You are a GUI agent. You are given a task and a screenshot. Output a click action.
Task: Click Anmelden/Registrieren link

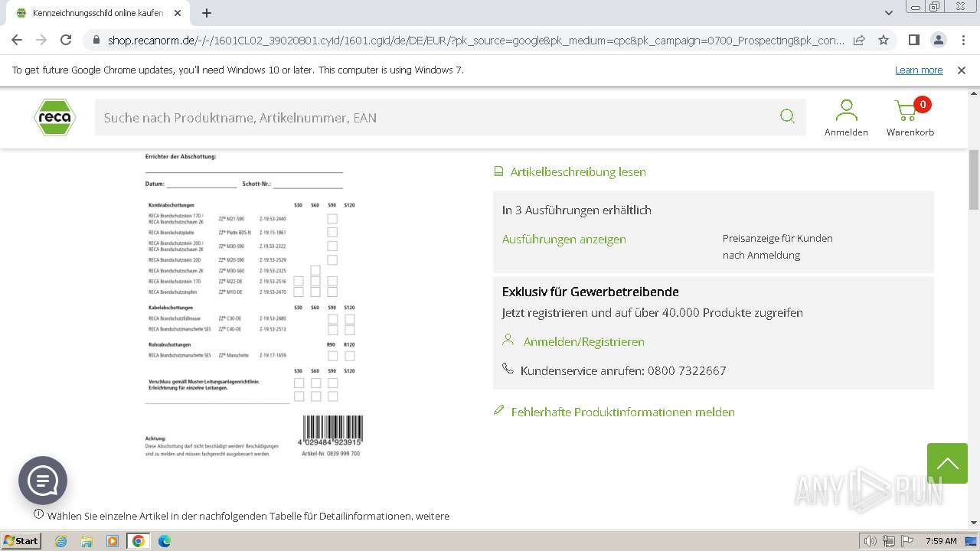pyautogui.click(x=584, y=341)
